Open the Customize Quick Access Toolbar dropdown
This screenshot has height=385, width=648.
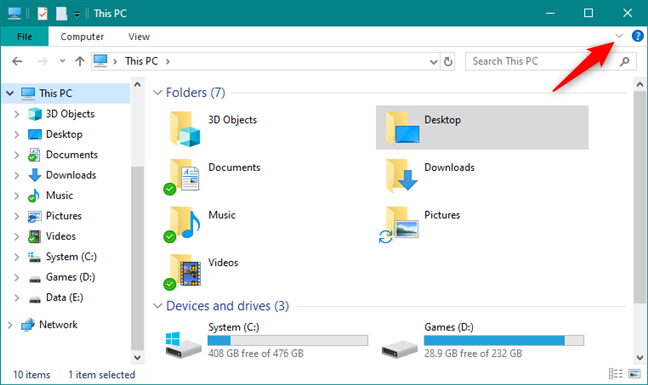(x=77, y=14)
